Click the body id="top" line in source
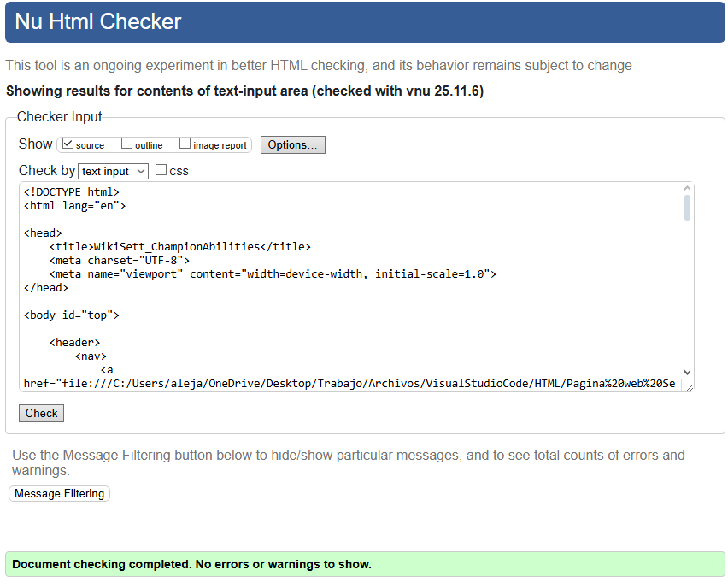The height and width of the screenshot is (588, 728). click(72, 315)
